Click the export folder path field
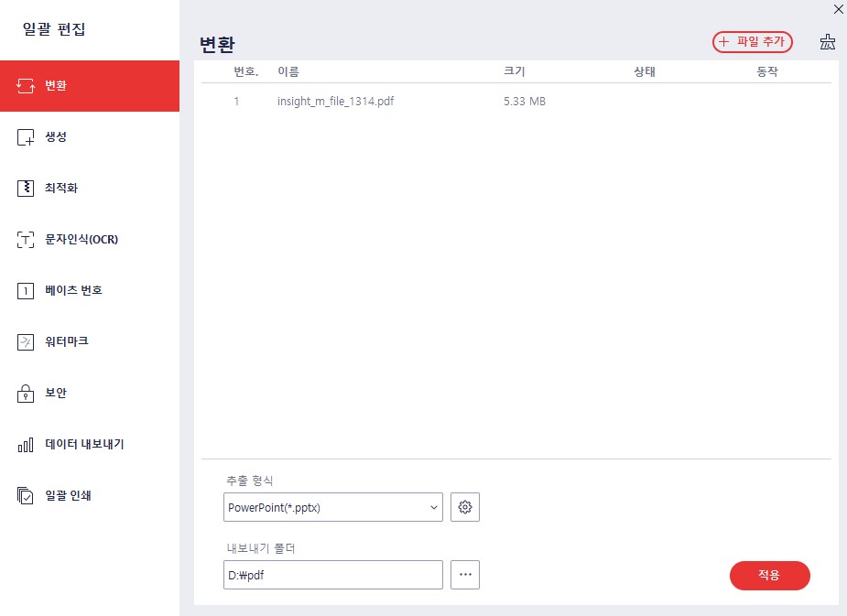Image resolution: width=847 pixels, height=616 pixels. (333, 575)
